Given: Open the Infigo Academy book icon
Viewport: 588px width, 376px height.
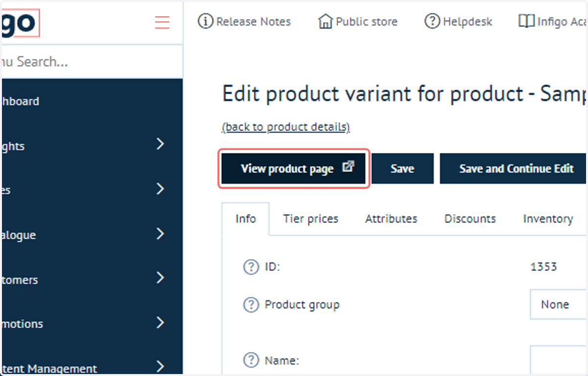Looking at the screenshot, I should (x=526, y=21).
